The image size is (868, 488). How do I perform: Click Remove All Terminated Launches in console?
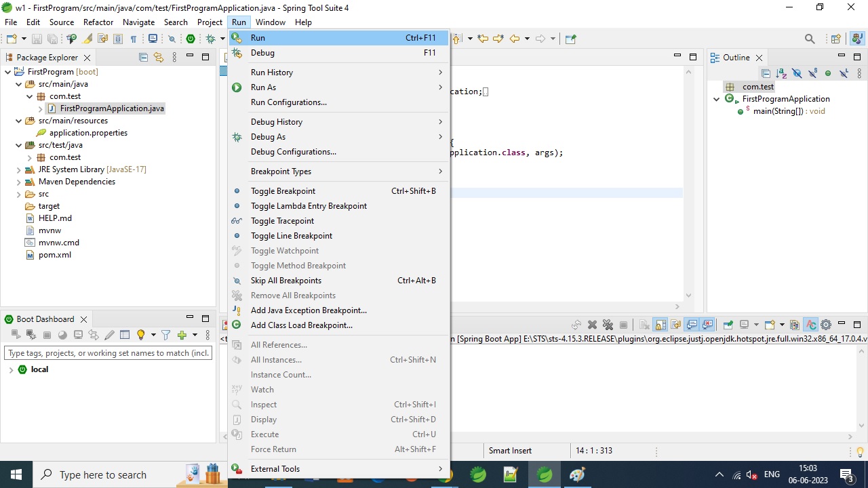pyautogui.click(x=608, y=325)
